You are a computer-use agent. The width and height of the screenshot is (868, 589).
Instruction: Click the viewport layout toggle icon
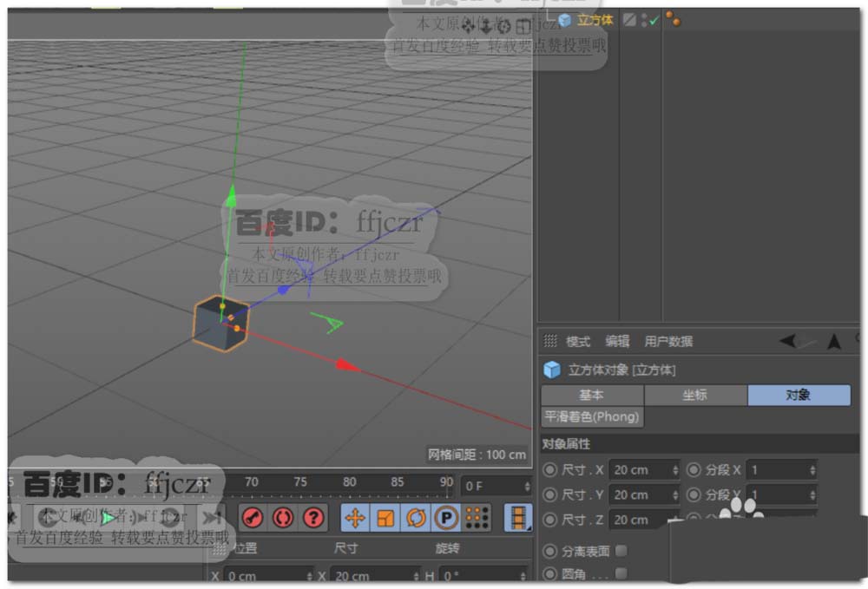click(523, 25)
